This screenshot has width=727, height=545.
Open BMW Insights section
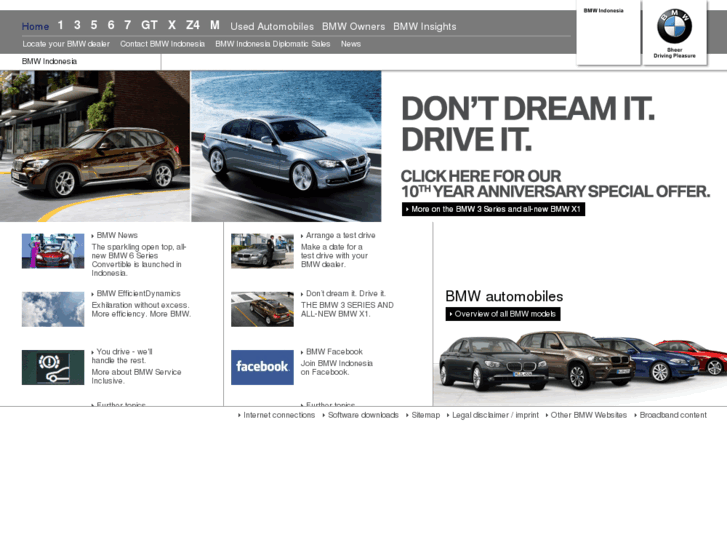point(425,26)
